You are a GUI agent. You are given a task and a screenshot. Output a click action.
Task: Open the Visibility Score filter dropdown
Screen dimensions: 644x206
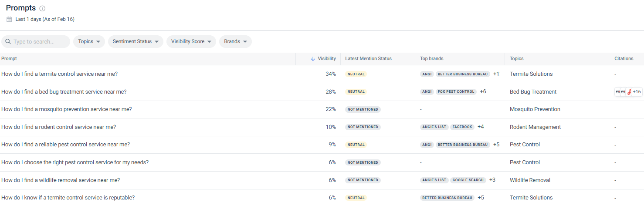tap(191, 41)
